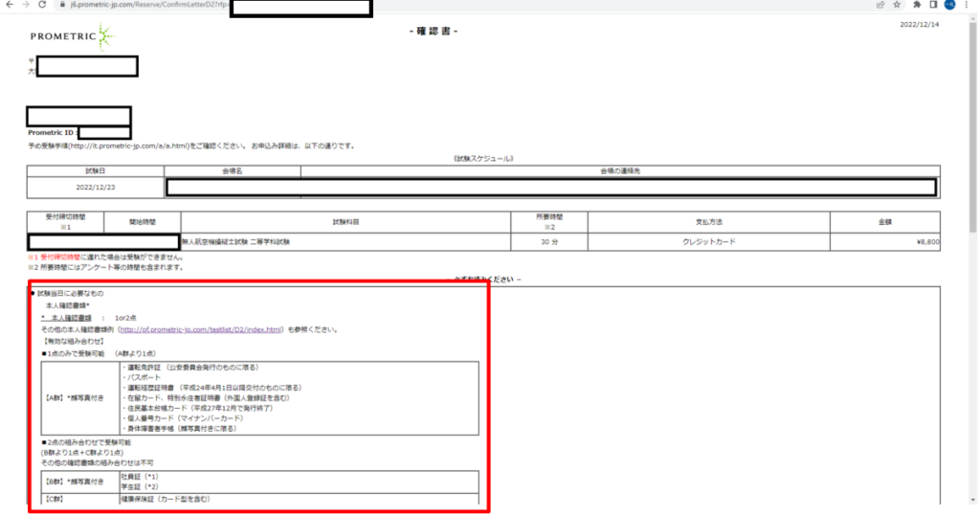Click the 社員証（*1） item
The height and width of the screenshot is (515, 980).
point(140,477)
